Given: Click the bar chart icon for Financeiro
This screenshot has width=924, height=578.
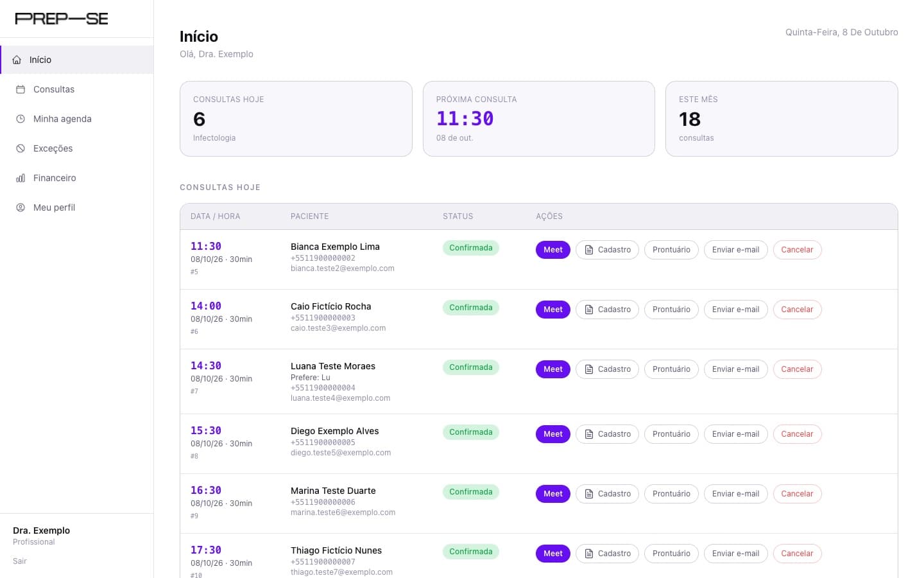Looking at the screenshot, I should click(x=21, y=178).
